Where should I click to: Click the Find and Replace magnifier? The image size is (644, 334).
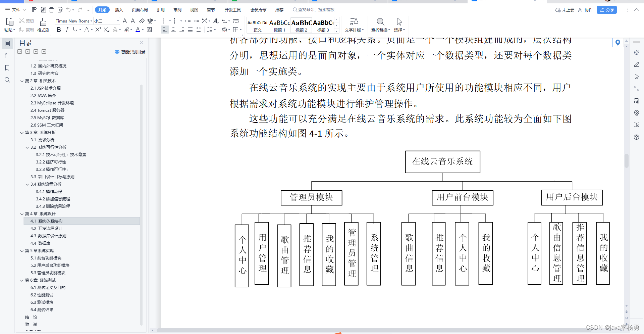click(x=380, y=22)
